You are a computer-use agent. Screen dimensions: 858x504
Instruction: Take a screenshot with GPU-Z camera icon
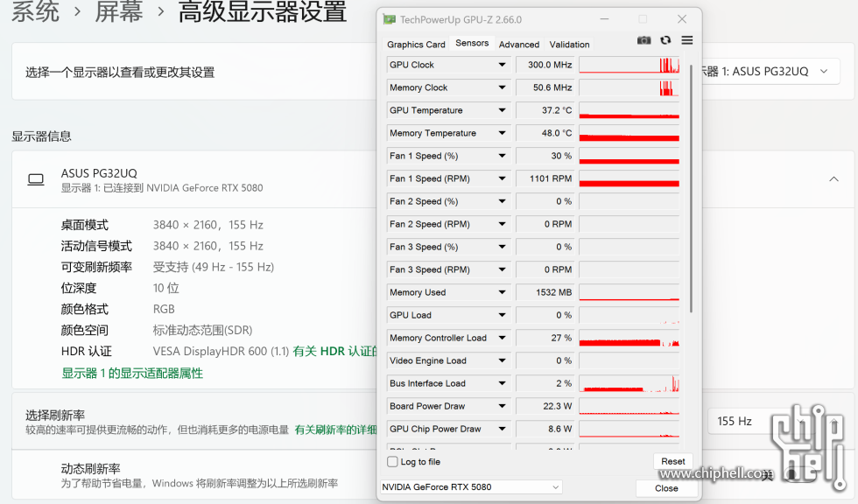point(644,40)
